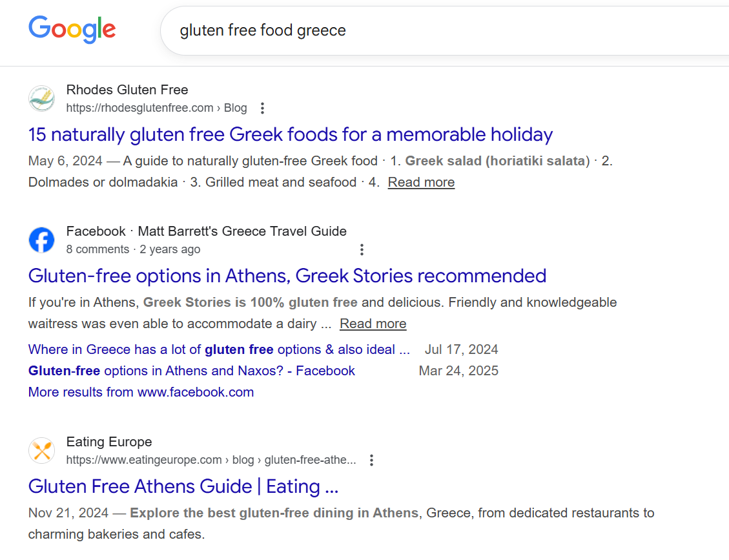
Task: Click the Rhodes Gluten Free site favicon
Action: pos(41,98)
